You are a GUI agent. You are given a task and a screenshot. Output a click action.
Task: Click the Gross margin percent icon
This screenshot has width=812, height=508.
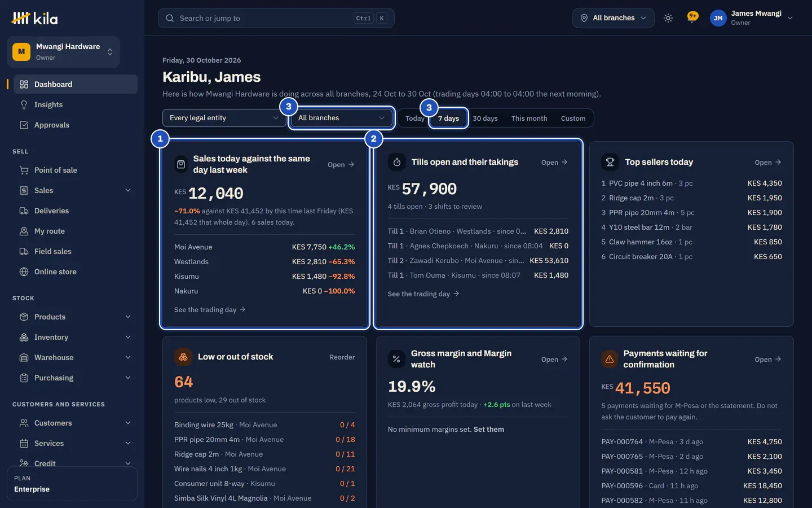tap(396, 359)
